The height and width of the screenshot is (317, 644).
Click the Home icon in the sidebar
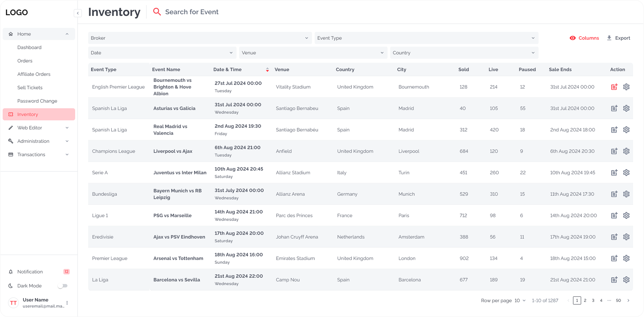pos(11,34)
